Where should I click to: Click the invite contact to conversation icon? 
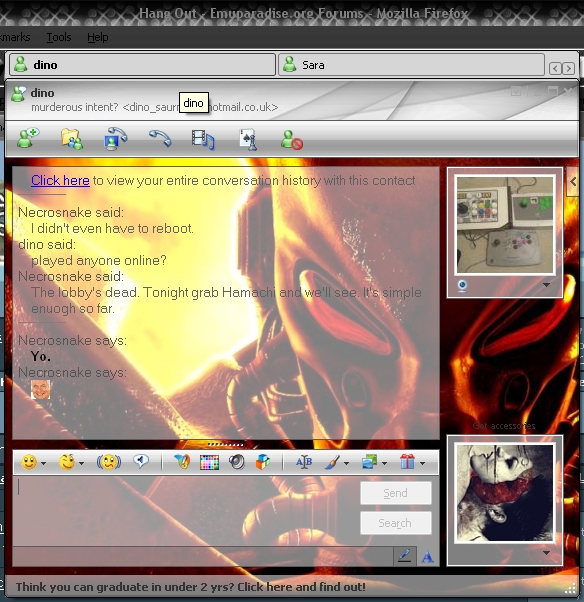tap(28, 138)
